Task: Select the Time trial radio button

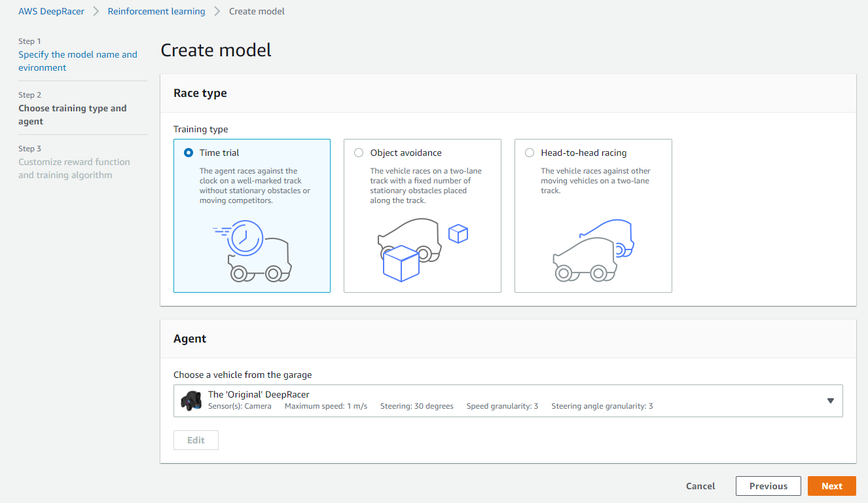Action: (189, 153)
